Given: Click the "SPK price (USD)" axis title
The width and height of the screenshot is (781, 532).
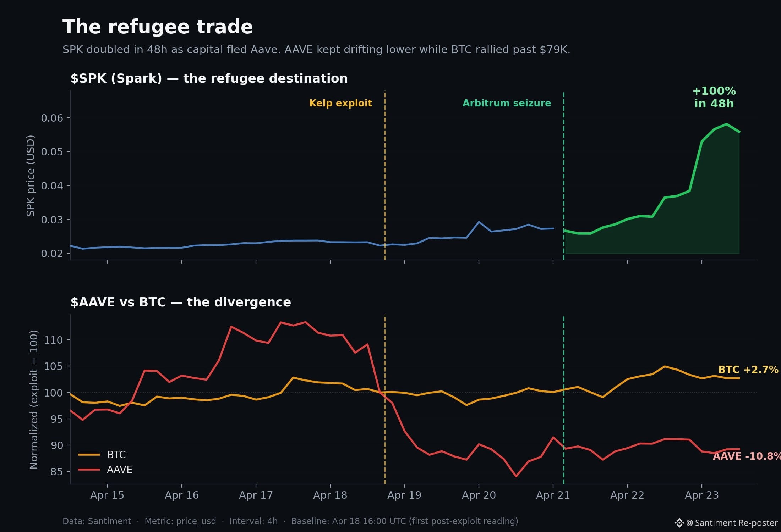Looking at the screenshot, I should click(x=31, y=176).
